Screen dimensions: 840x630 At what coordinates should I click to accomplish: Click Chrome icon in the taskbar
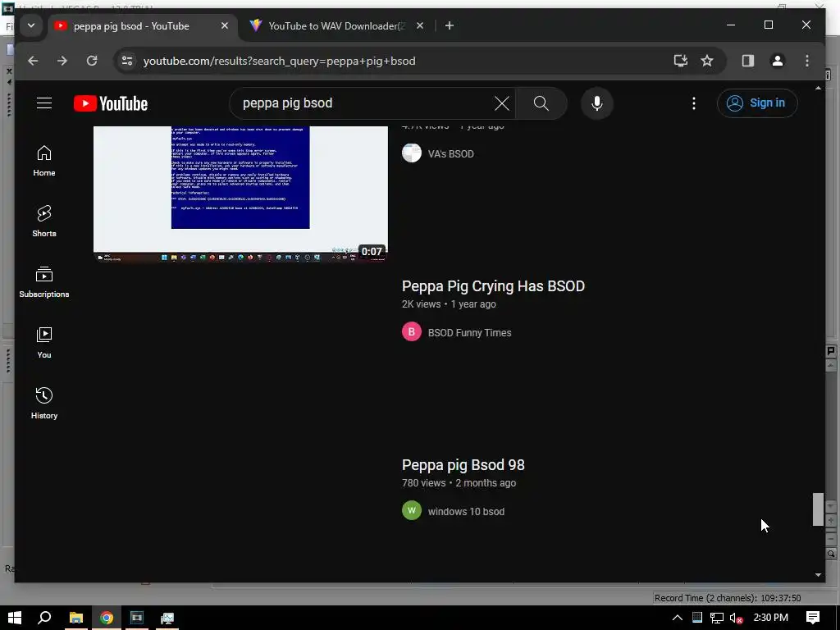tap(106, 618)
